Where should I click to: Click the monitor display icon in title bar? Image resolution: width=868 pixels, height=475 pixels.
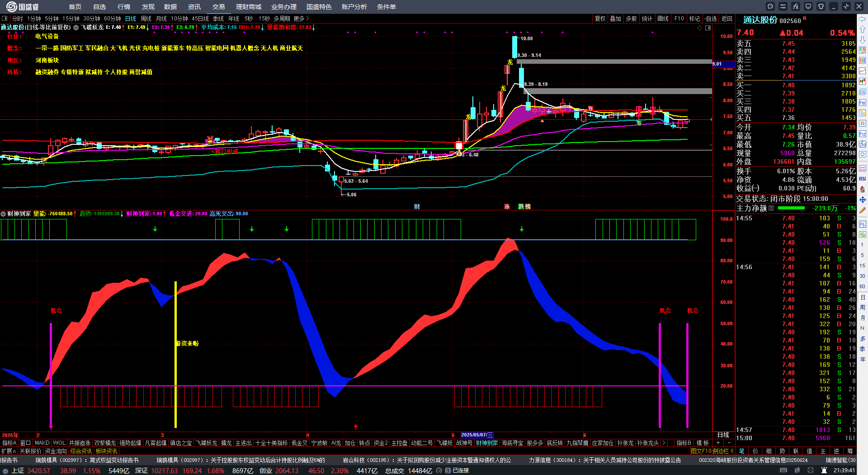[x=808, y=6]
